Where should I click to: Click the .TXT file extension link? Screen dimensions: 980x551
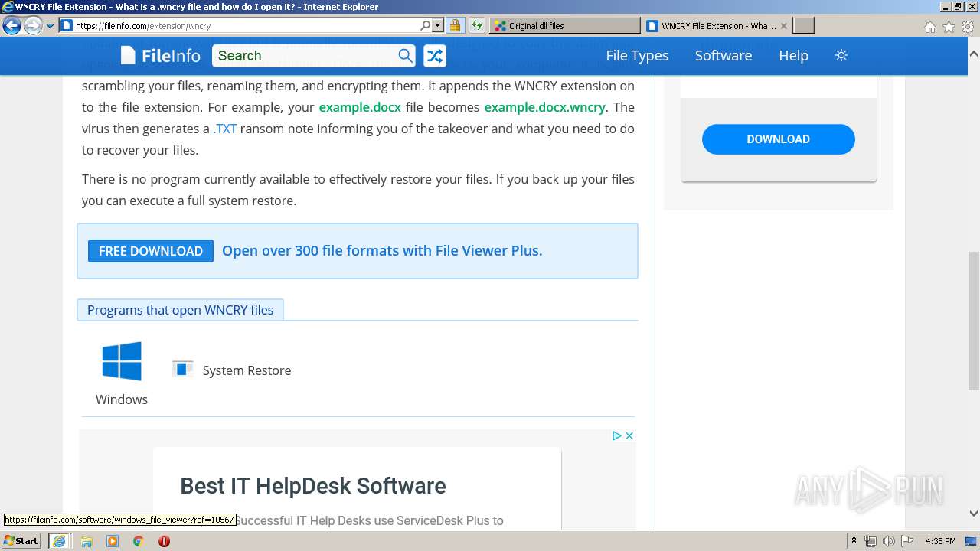point(225,129)
